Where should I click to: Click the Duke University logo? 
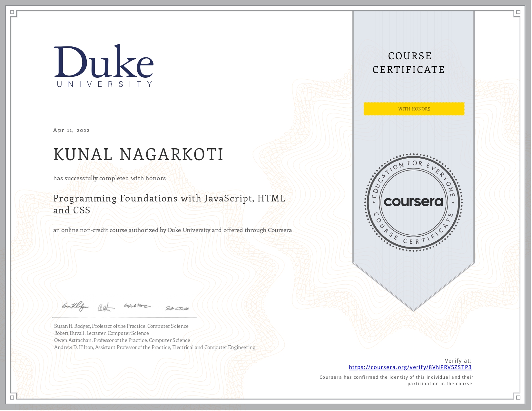[104, 65]
